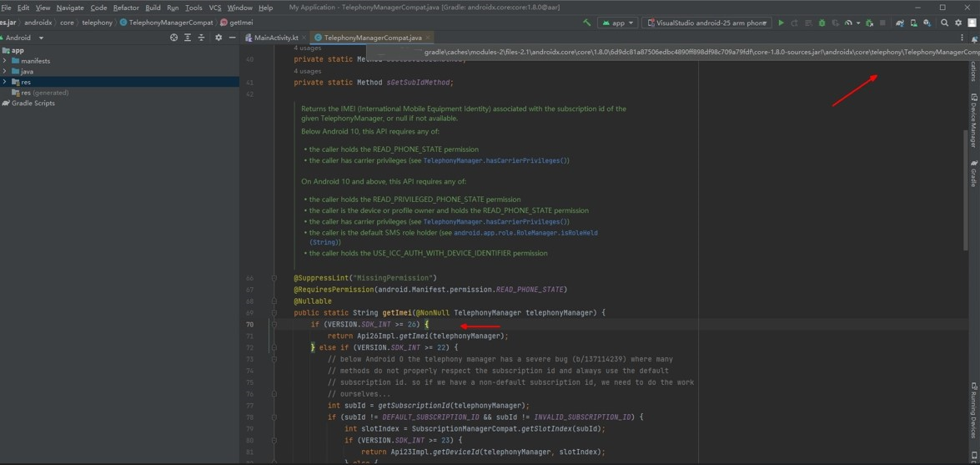Click Run with Coverage icon

[834, 23]
